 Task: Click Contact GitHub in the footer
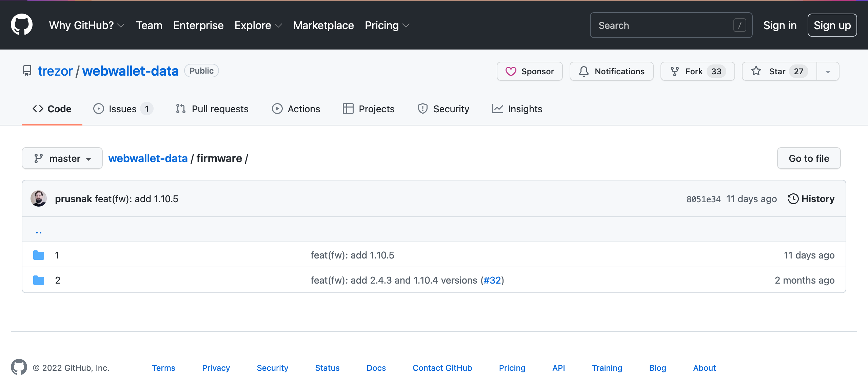pos(442,368)
